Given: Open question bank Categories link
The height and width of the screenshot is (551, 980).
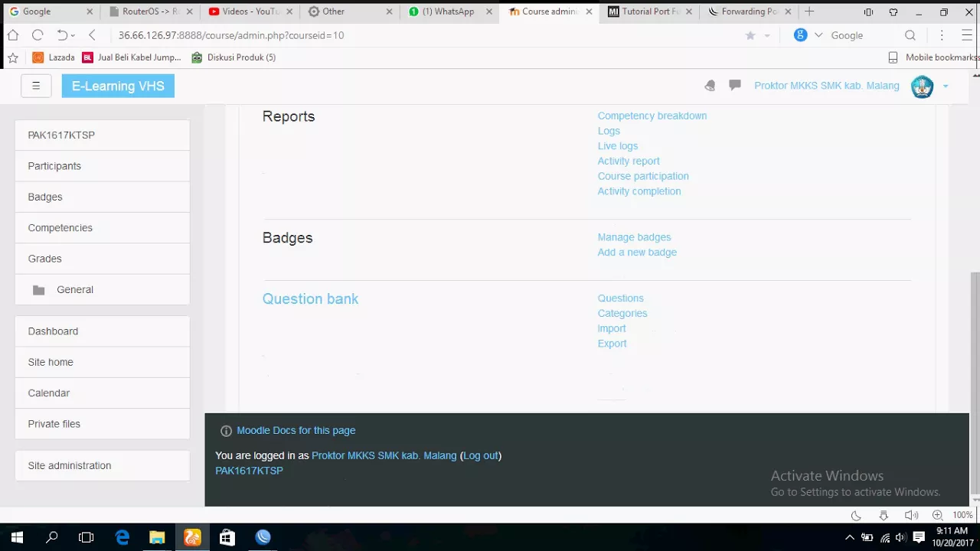Looking at the screenshot, I should tap(622, 313).
